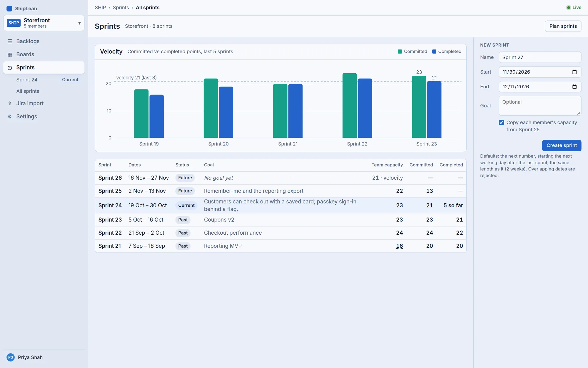
Task: Click the Live status indicator
Action: point(574,8)
